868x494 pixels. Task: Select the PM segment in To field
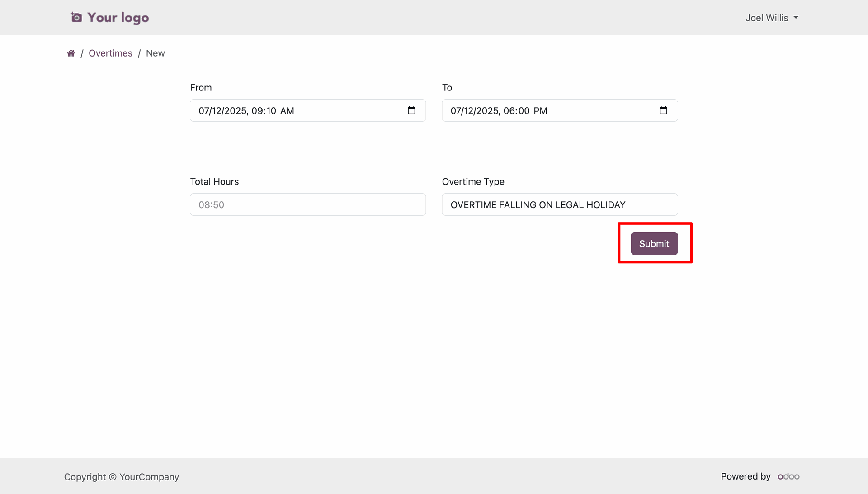(540, 111)
